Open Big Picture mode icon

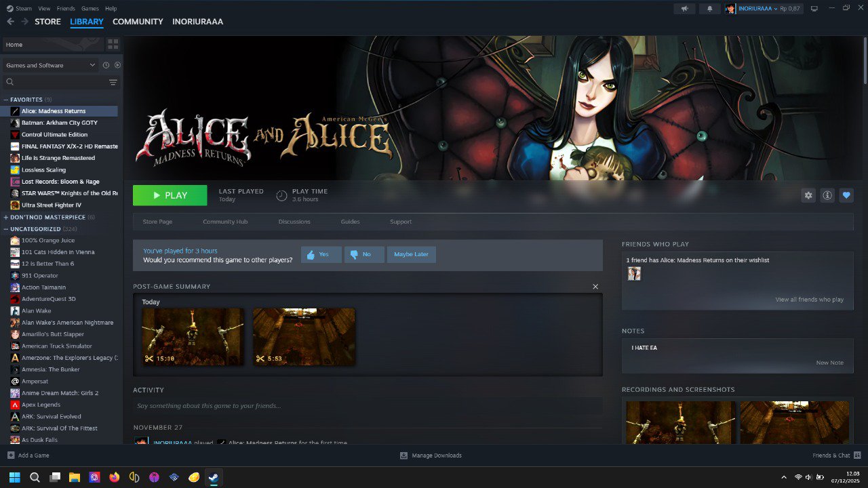[x=814, y=9]
